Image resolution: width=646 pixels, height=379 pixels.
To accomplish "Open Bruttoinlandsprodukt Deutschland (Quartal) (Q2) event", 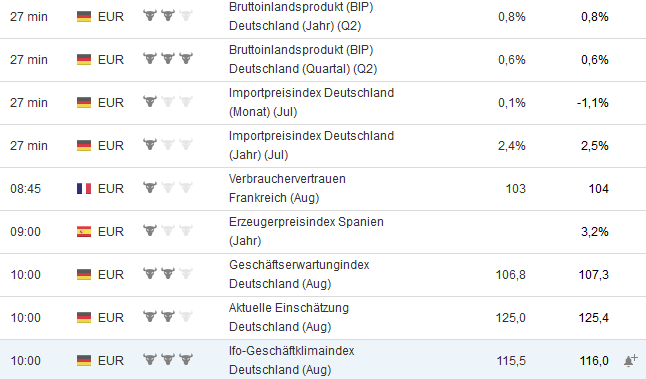I will [x=303, y=59].
